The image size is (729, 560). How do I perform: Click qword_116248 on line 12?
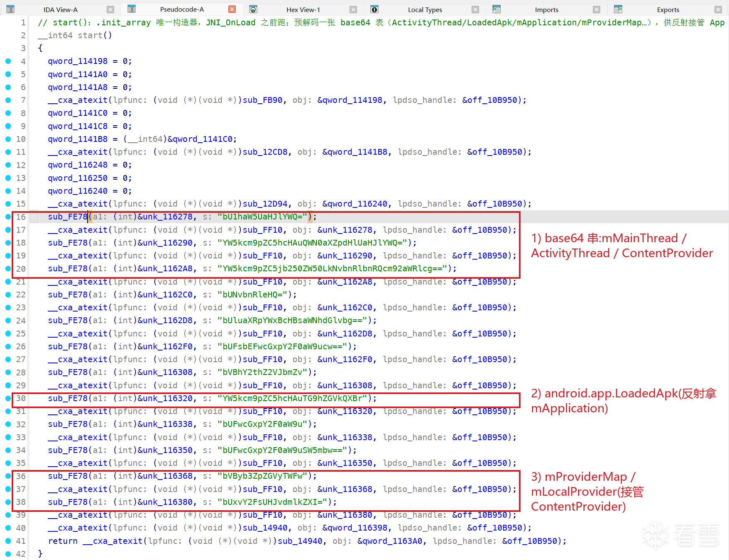coord(78,165)
